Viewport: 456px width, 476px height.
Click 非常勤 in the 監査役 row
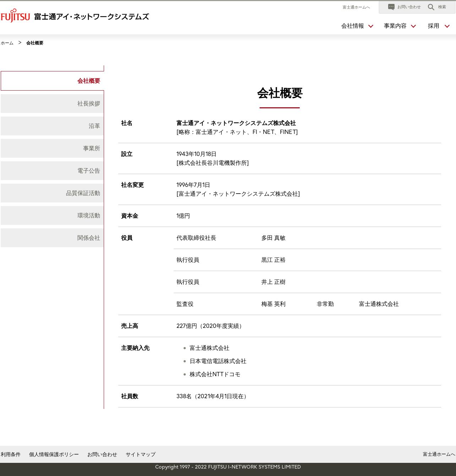coord(325,304)
